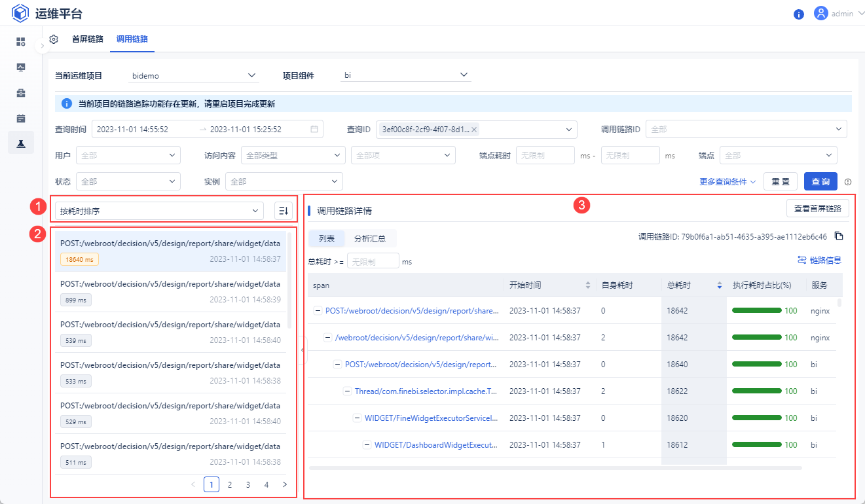Switch to the 首屏链路 tab
The image size is (865, 504).
(x=88, y=39)
